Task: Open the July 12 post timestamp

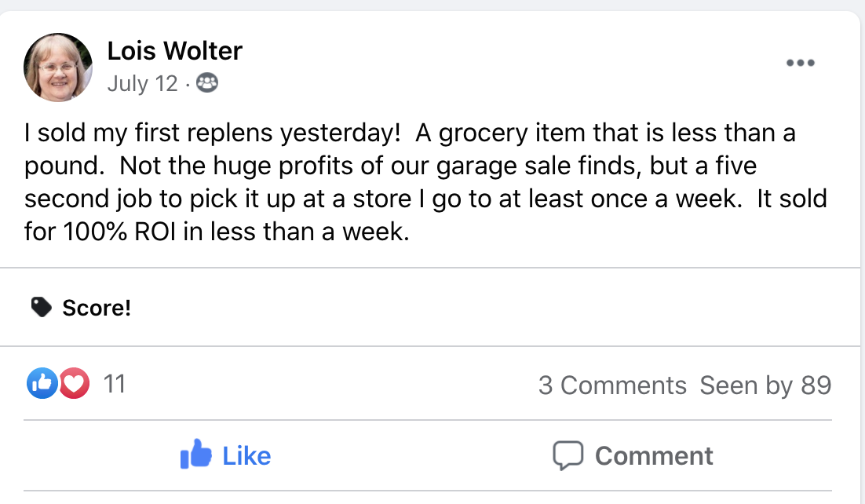Action: (142, 83)
